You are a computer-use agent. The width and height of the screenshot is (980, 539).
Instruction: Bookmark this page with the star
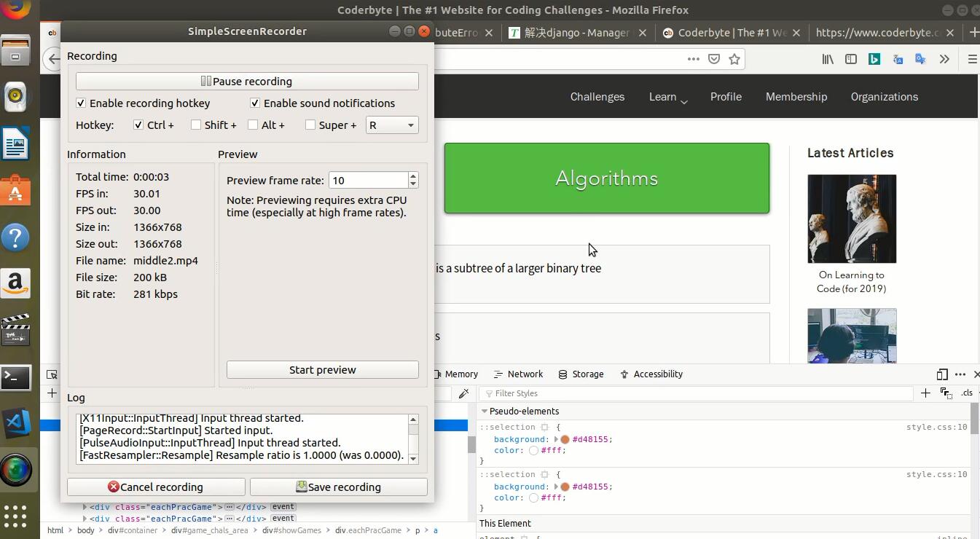(x=734, y=59)
